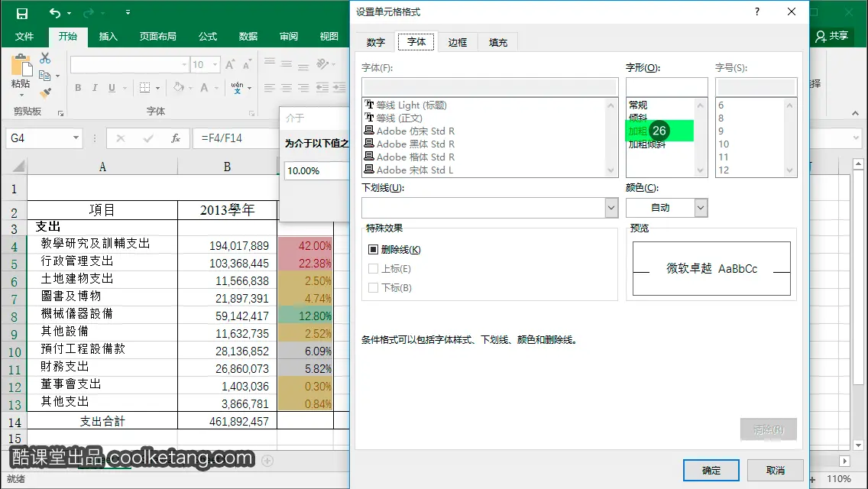Viewport: 868px width, 489px height.
Task: Expand the Font dialog launcher in 字体 group
Action: pyautogui.click(x=251, y=113)
